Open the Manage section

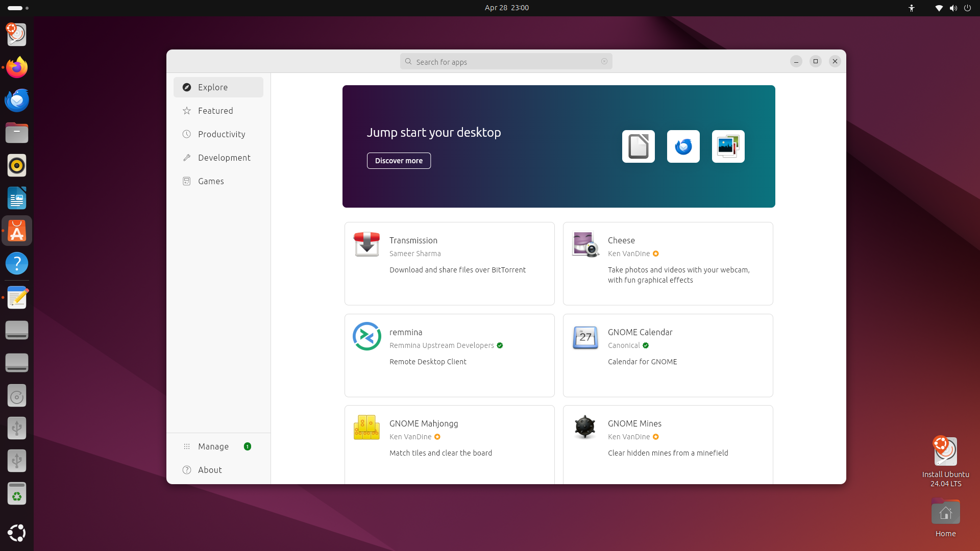click(218, 446)
